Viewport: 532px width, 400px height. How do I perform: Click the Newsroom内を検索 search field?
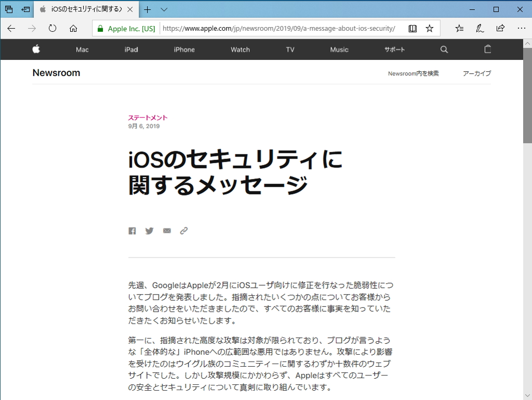(x=414, y=73)
